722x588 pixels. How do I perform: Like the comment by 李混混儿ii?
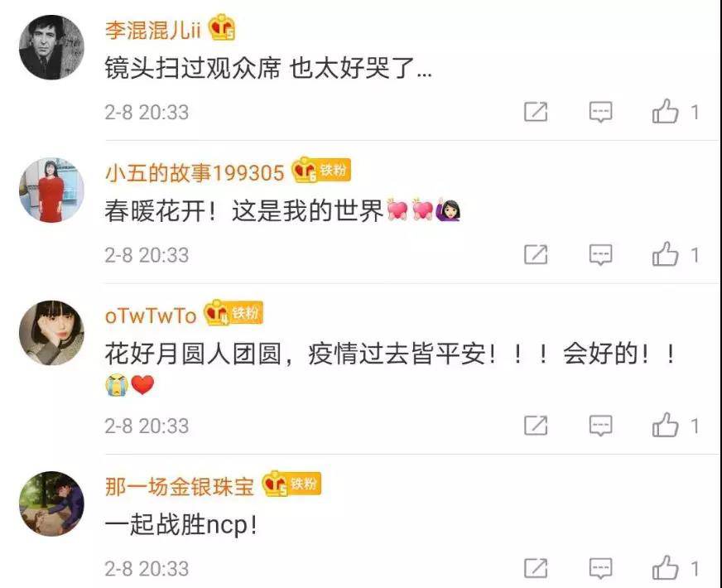click(x=666, y=111)
